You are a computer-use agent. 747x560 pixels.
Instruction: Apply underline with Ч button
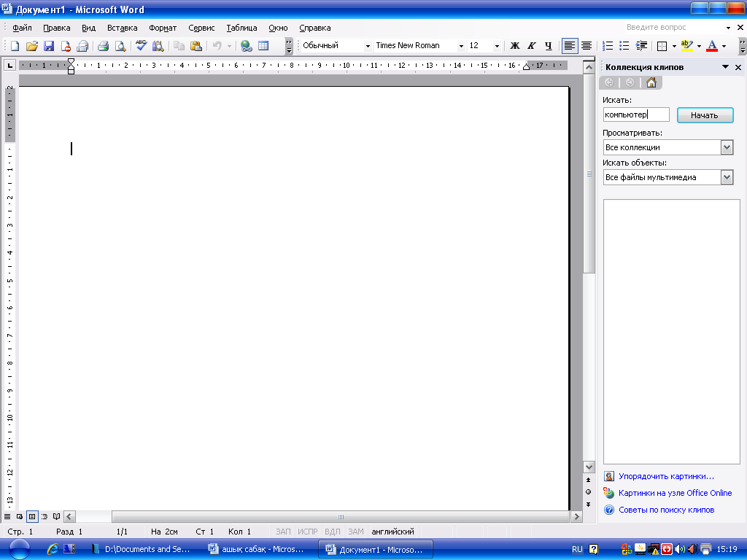[549, 46]
